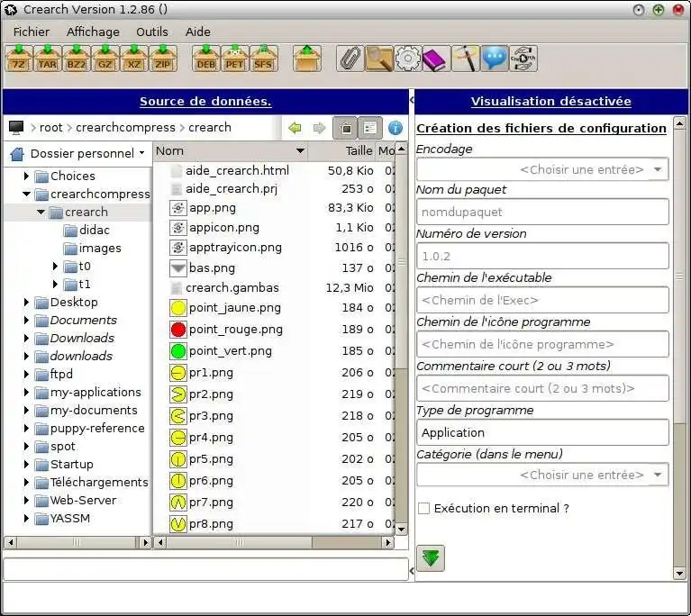Enable the 'Exécution en terminal ?' checkbox
This screenshot has height=616, width=691.
coord(424,508)
